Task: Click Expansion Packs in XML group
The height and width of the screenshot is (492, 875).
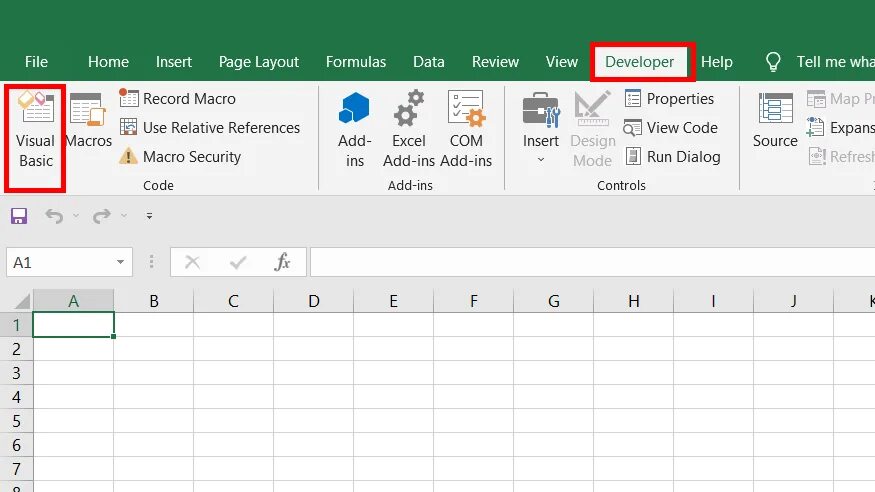Action: (x=840, y=128)
